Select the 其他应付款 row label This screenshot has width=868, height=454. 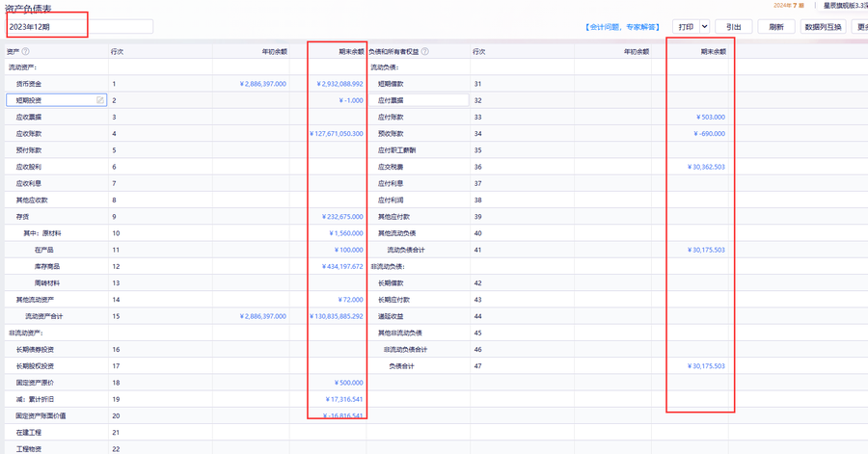click(x=394, y=217)
